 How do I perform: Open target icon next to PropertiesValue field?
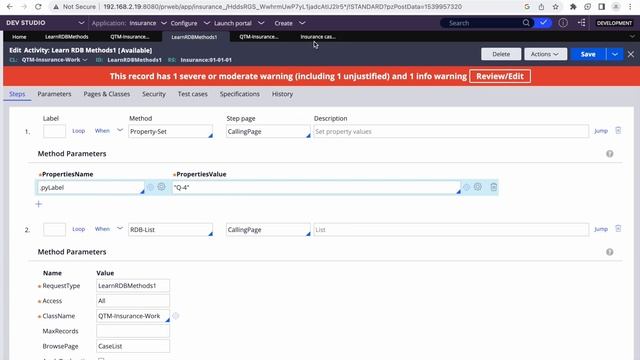pos(466,187)
